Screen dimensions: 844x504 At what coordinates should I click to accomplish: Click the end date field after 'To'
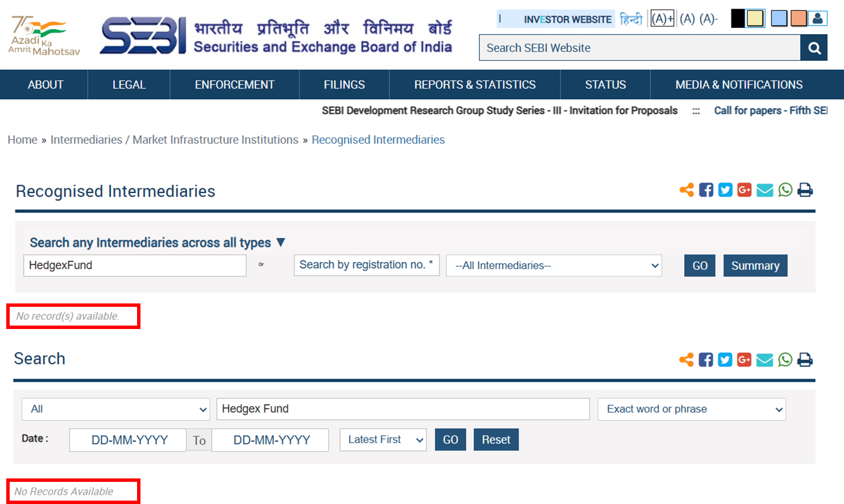(270, 440)
